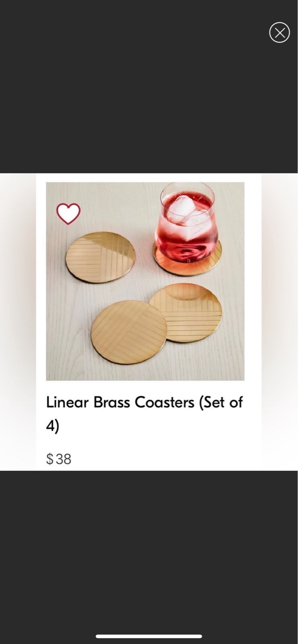Click the number 4) on the title's second line
Screen dimensions: 298x644
[x=52, y=426]
